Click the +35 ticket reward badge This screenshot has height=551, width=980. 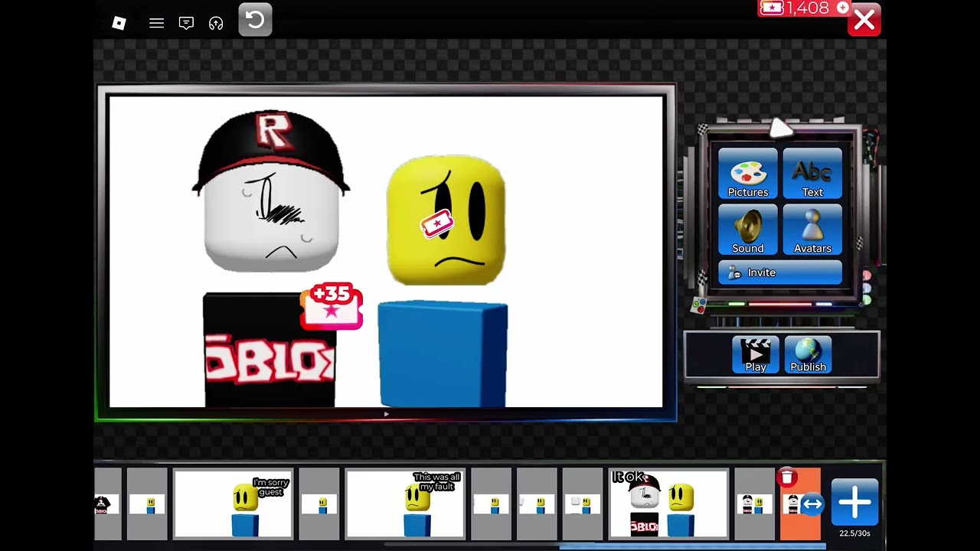tap(332, 306)
